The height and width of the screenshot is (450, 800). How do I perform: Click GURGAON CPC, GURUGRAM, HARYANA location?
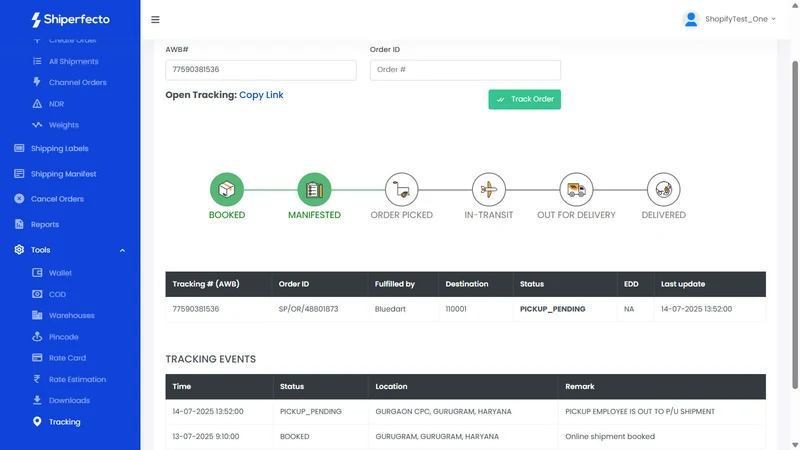443,411
